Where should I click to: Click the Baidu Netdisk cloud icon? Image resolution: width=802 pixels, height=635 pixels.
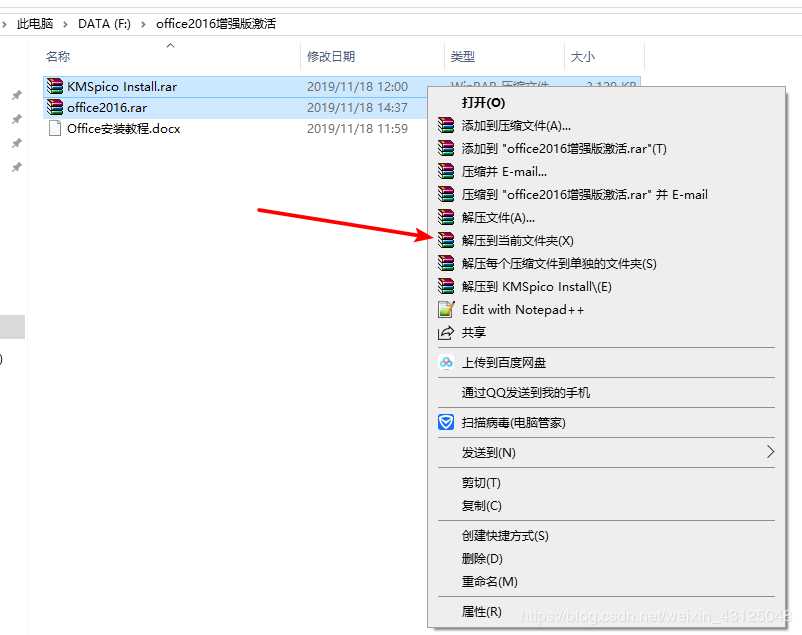point(446,362)
